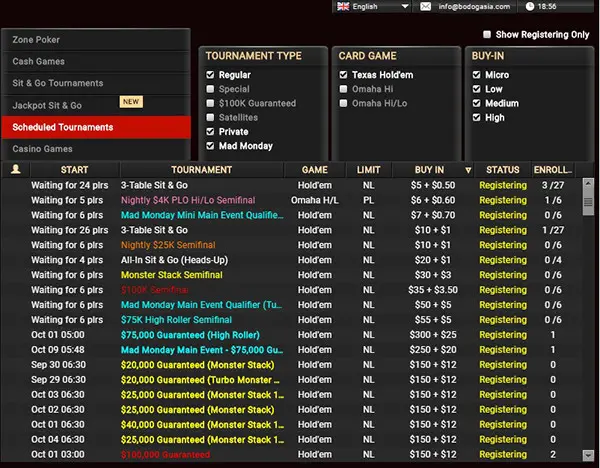Click the 3 /27 enrollment cell
The width and height of the screenshot is (600, 468).
pos(553,185)
